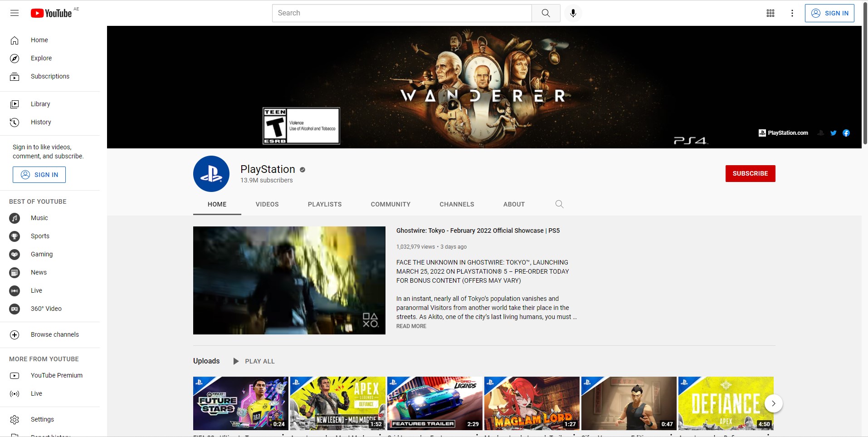The width and height of the screenshot is (868, 437).
Task: Open Apex Defiance 4:50 video thumbnail
Action: tap(726, 403)
